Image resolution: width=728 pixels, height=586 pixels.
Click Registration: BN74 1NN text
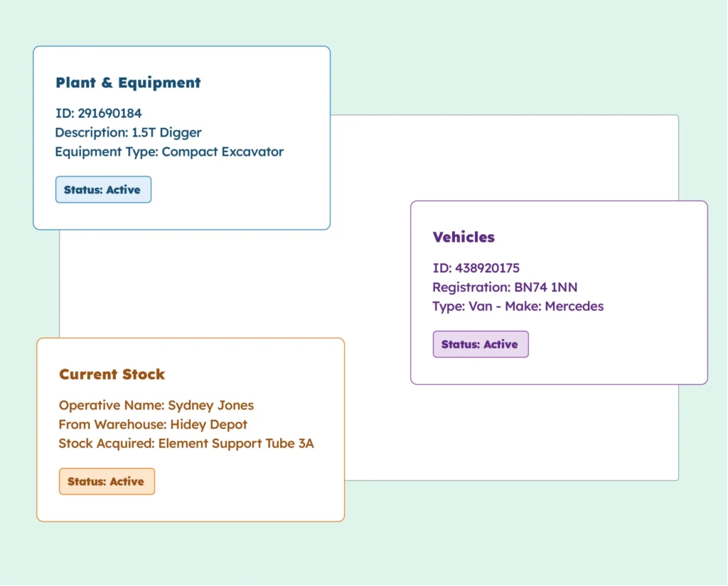click(x=505, y=287)
